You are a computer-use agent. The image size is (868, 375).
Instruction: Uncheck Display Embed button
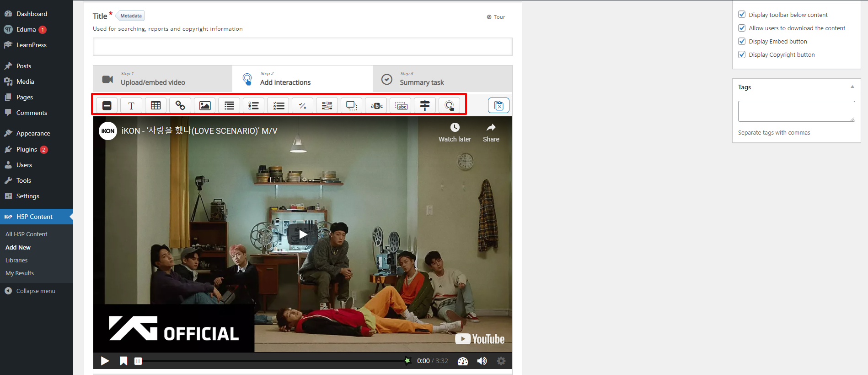pos(742,41)
